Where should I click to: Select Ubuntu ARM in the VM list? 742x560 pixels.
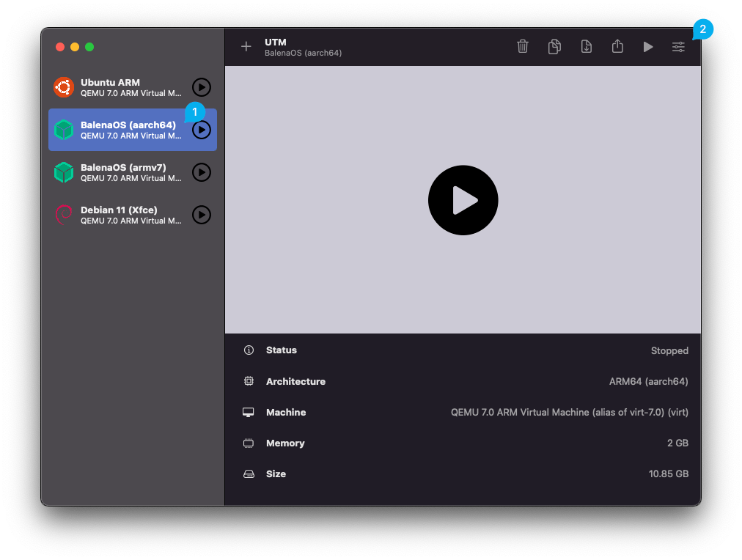pyautogui.click(x=121, y=87)
